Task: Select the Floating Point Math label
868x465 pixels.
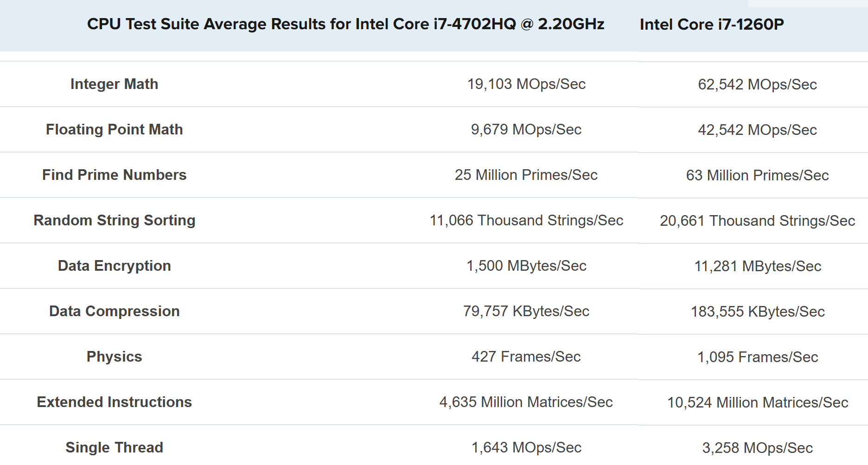Action: point(114,129)
